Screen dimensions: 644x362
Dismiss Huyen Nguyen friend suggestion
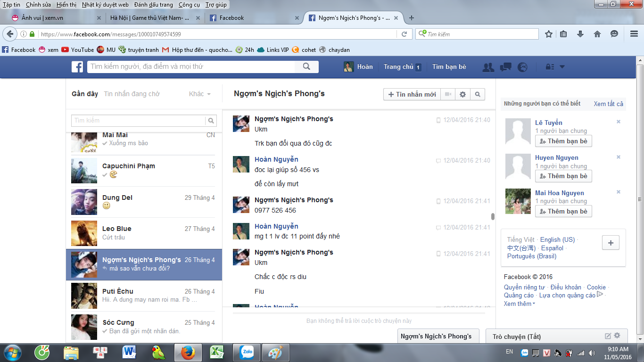[x=619, y=157]
